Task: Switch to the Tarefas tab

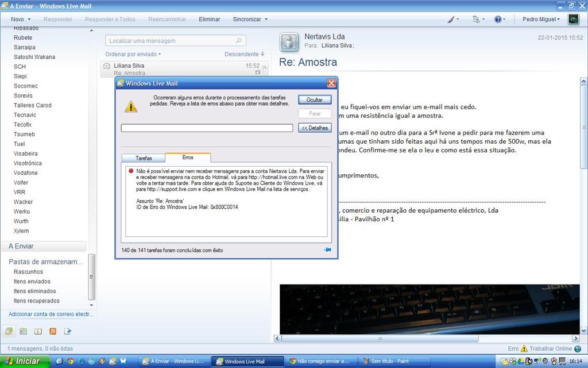Action: pos(144,158)
